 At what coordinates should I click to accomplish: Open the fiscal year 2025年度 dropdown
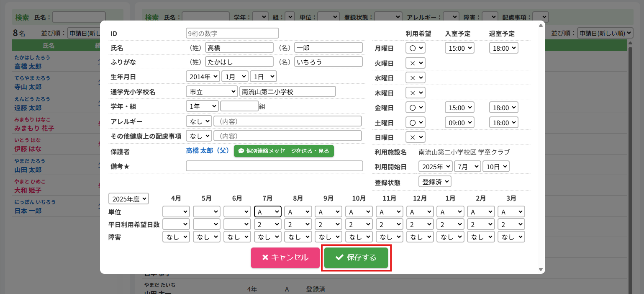128,199
